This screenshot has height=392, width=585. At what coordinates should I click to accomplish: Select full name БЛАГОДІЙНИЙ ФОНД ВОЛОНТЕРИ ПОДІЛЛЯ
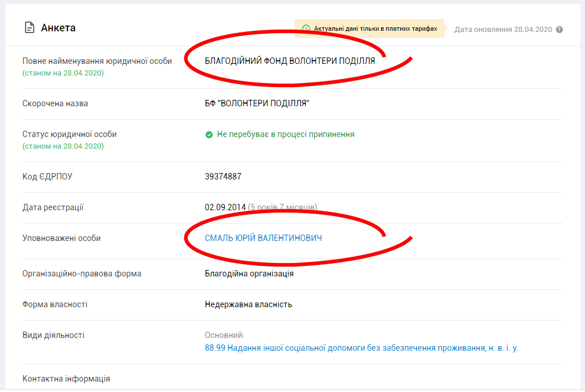[290, 61]
